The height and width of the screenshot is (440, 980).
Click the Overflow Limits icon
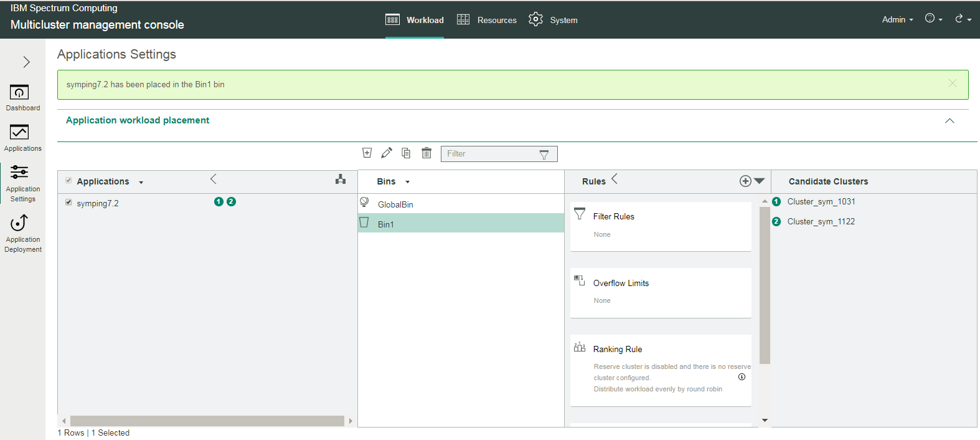(x=580, y=280)
